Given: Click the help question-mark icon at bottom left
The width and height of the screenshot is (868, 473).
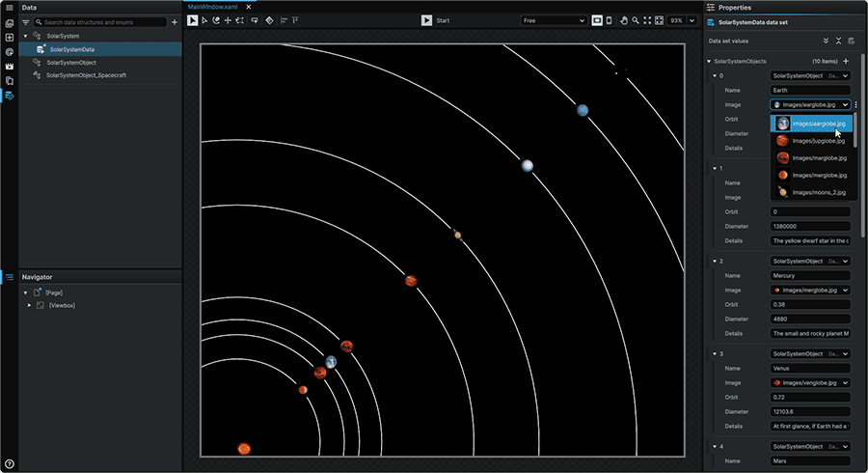Looking at the screenshot, I should click(10, 464).
